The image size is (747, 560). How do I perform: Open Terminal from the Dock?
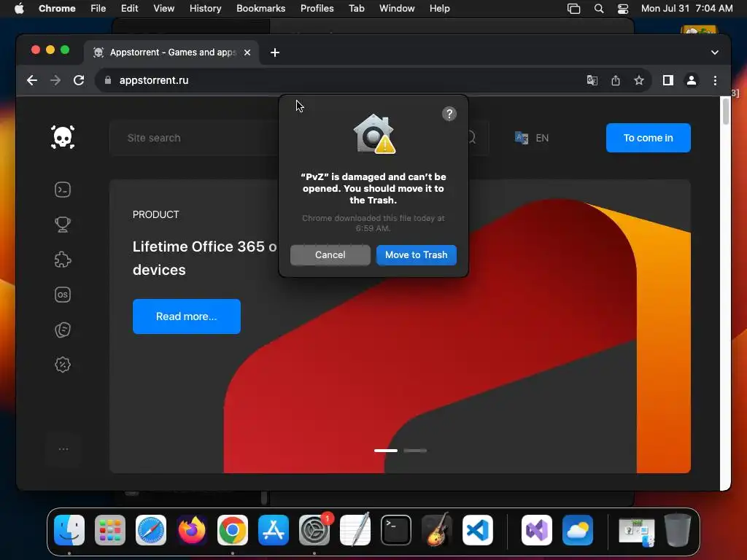click(396, 529)
